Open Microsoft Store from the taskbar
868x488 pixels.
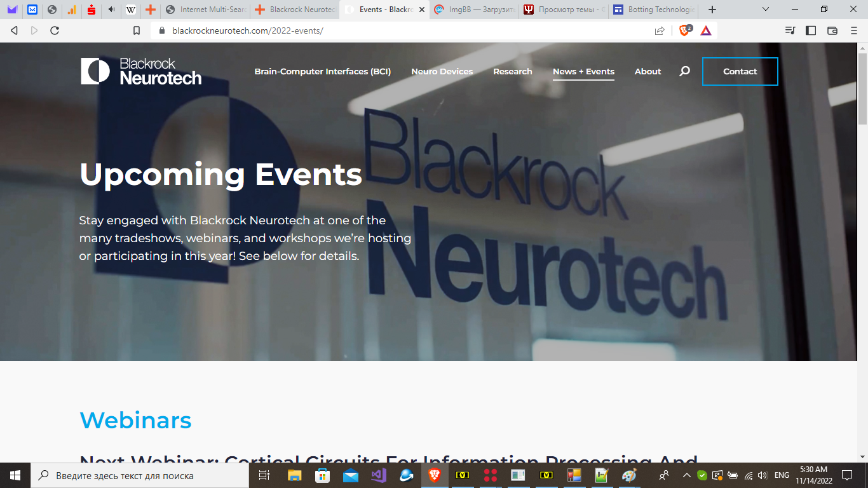tap(323, 475)
